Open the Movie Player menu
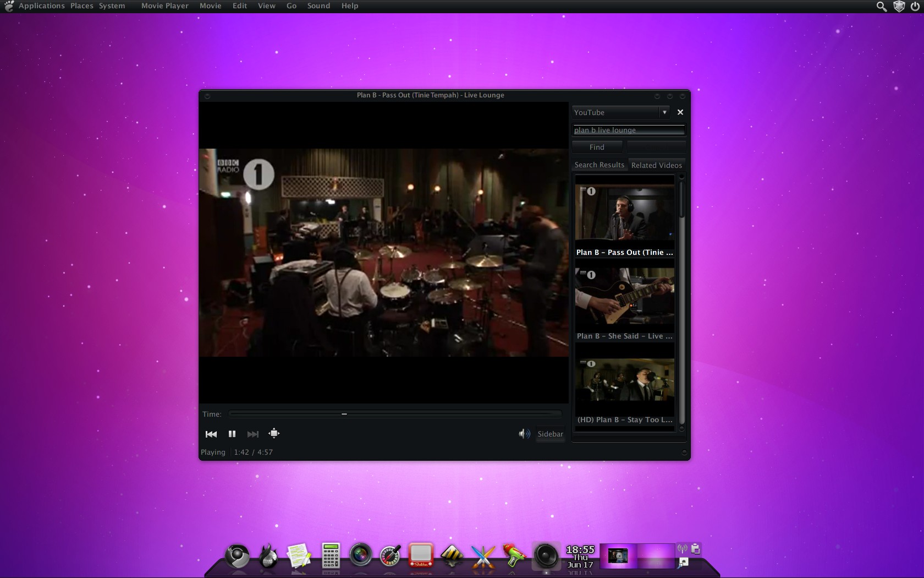Screen dimensions: 924x578 click(164, 6)
